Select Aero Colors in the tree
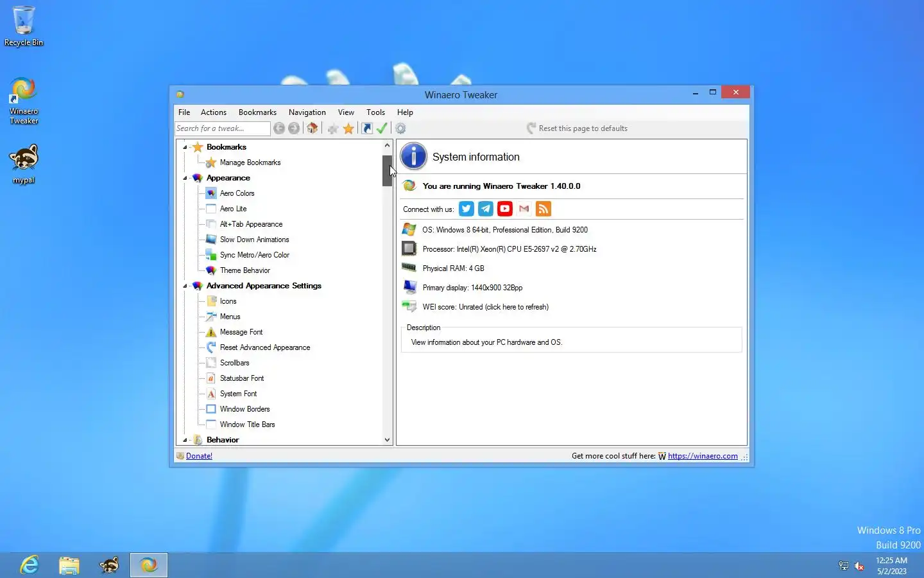Viewport: 924px width, 578px height. click(237, 193)
